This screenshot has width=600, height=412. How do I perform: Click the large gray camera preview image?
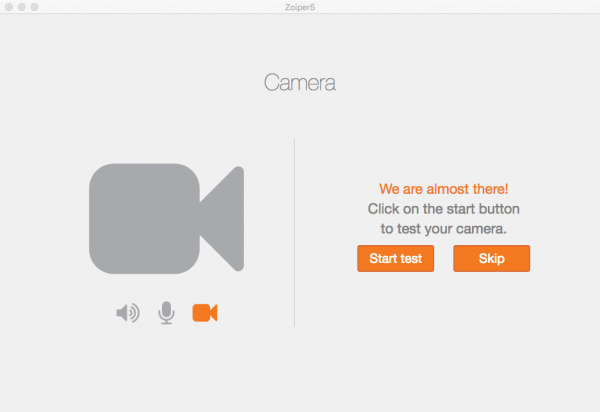click(166, 219)
